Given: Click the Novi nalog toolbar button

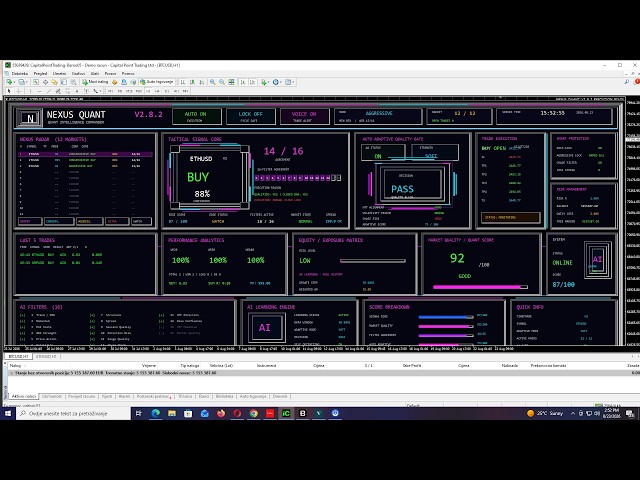Looking at the screenshot, I should [95, 82].
